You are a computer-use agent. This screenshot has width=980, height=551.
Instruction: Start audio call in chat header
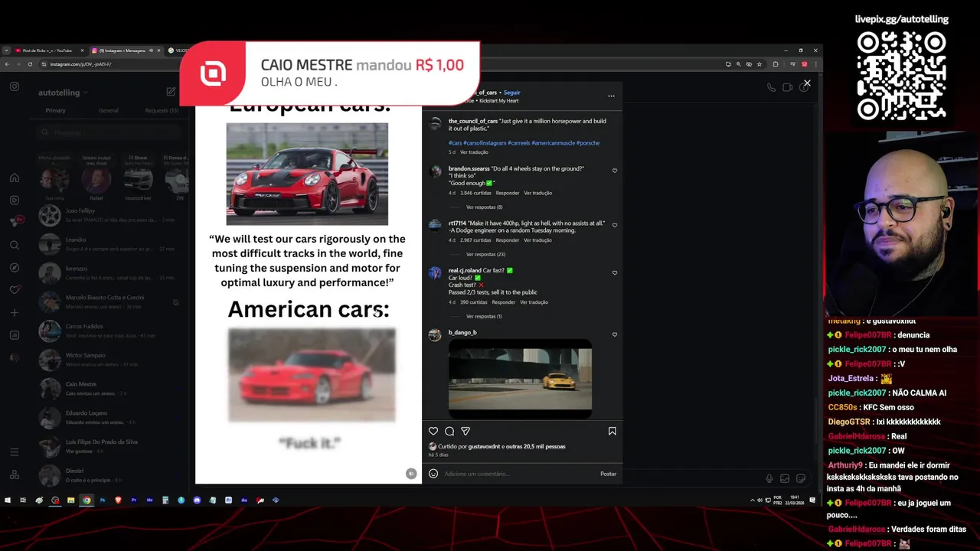(771, 87)
